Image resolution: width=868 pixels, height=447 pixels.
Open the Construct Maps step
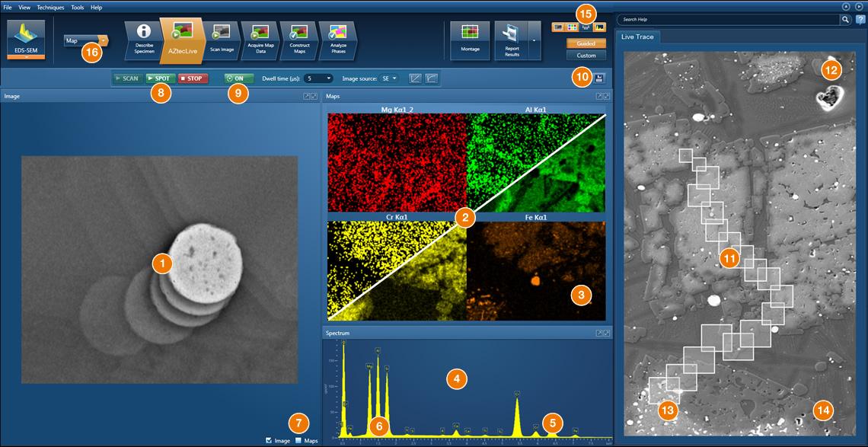point(298,39)
